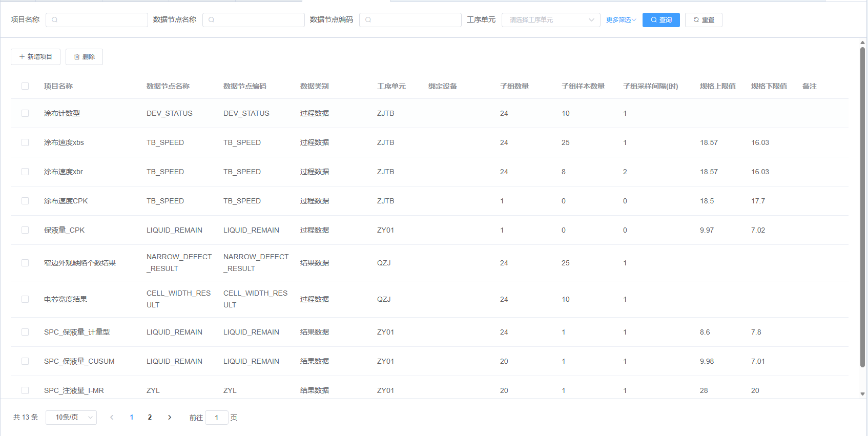Image resolution: width=868 pixels, height=436 pixels.
Task: Check the SPC_保液量_CUSUM row checkbox
Action: [x=25, y=361]
